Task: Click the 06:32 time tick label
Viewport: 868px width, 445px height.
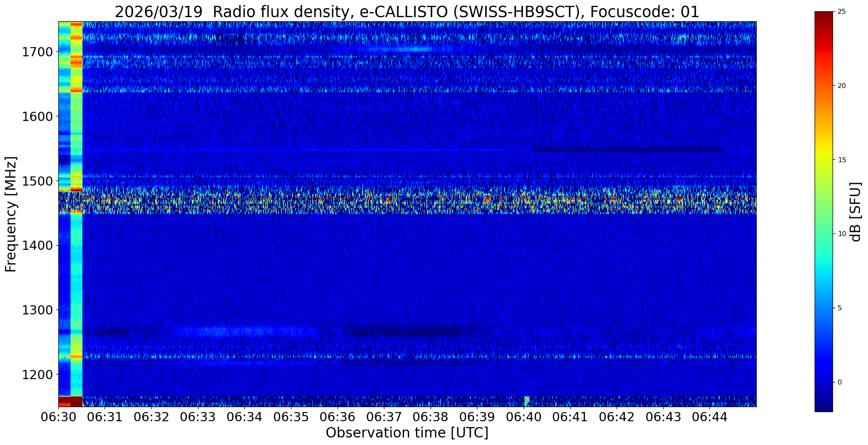Action: [152, 417]
